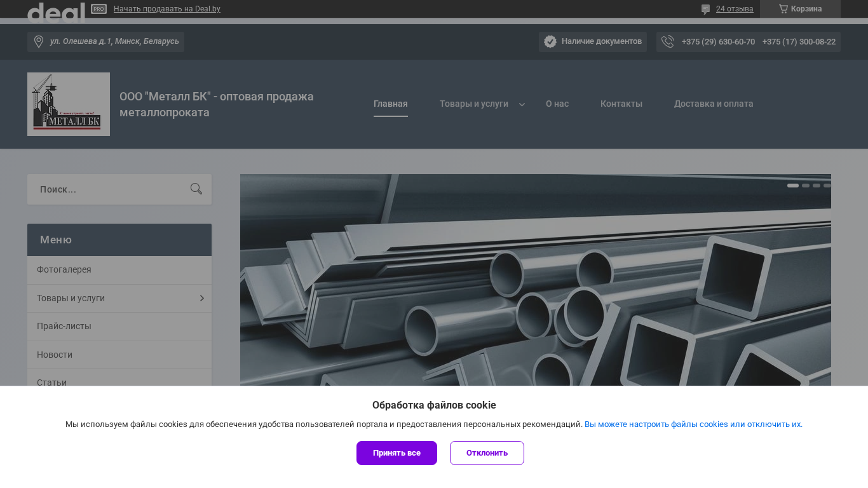Image resolution: width=868 pixels, height=488 pixels.
Task: Click the search magnifier icon
Action: click(196, 189)
